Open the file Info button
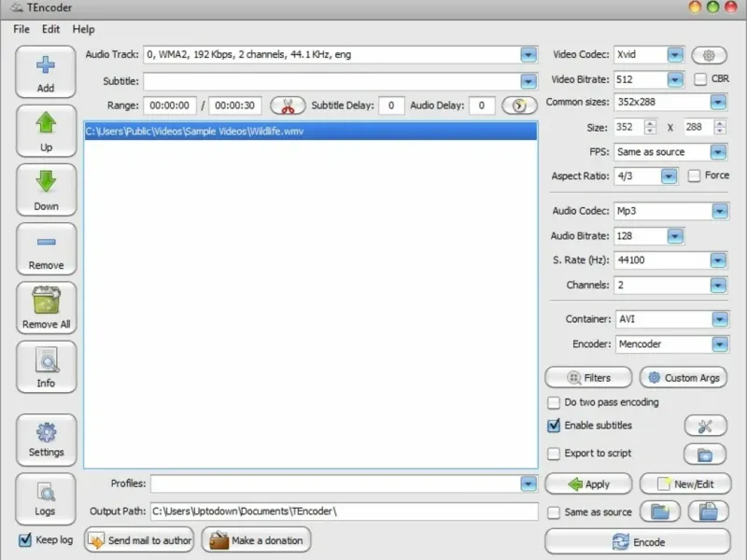 pos(46,367)
